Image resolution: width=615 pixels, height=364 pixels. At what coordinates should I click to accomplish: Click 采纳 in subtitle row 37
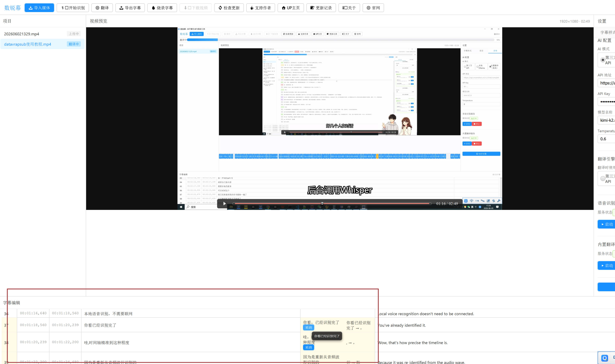tap(308, 328)
